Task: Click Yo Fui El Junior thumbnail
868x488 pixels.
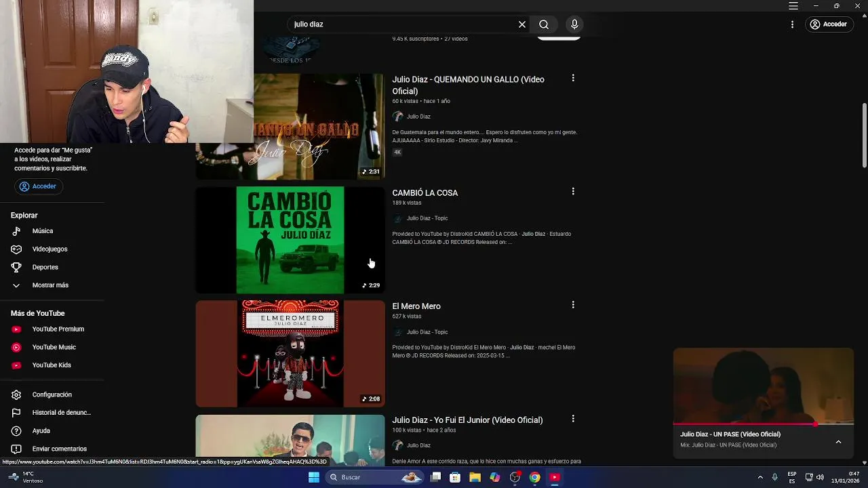Action: coord(290,439)
